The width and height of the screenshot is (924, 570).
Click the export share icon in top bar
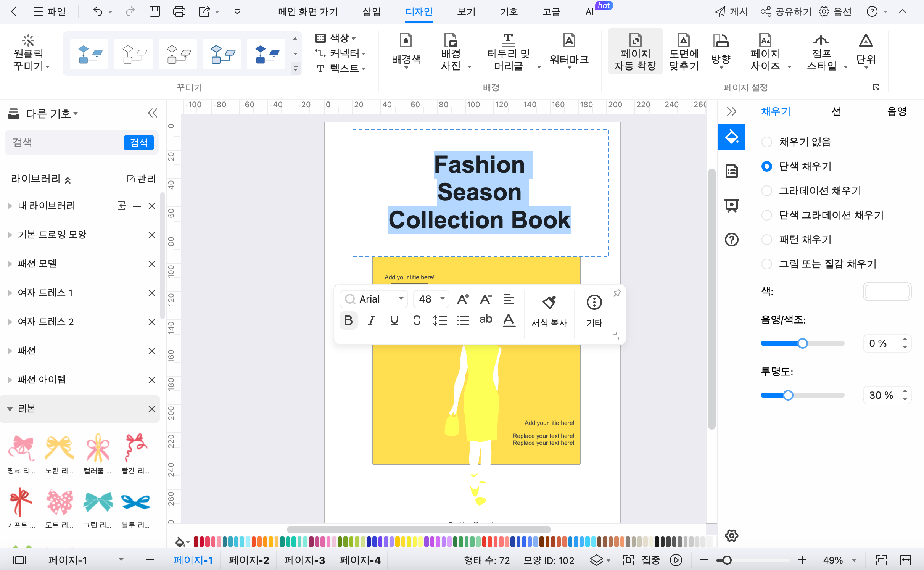pyautogui.click(x=204, y=12)
